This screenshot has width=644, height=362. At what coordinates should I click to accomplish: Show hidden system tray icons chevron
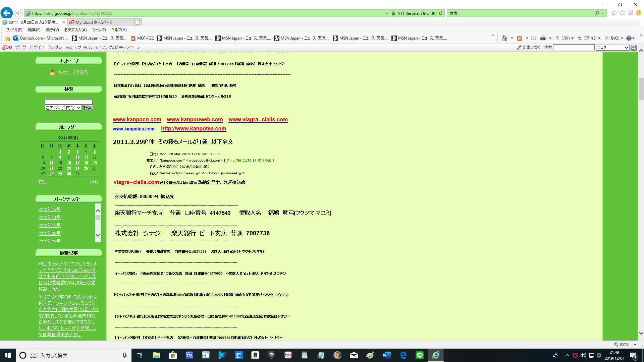click(x=567, y=355)
